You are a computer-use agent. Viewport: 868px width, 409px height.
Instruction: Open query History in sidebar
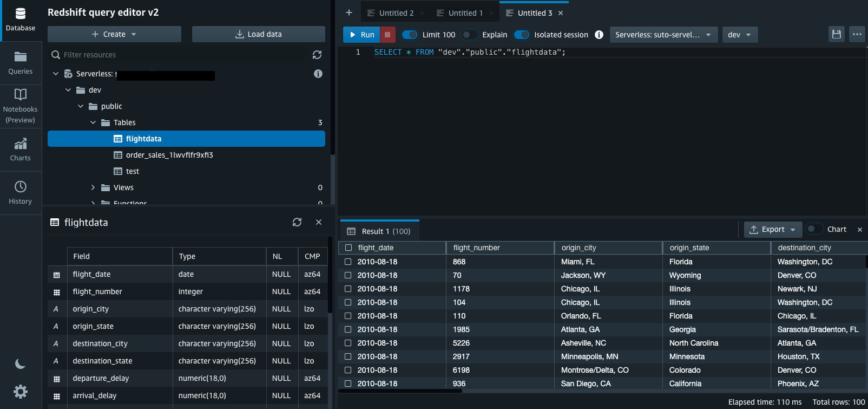tap(21, 193)
